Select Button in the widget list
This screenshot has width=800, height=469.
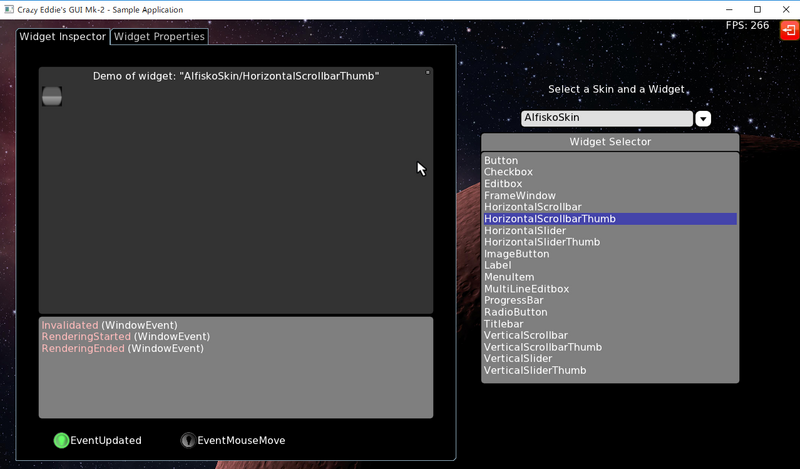click(x=501, y=161)
